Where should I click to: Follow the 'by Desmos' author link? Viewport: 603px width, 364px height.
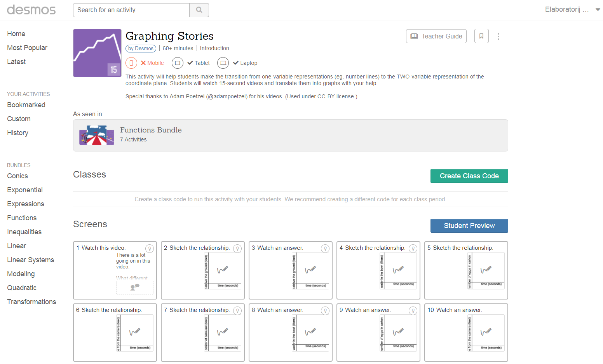(141, 49)
